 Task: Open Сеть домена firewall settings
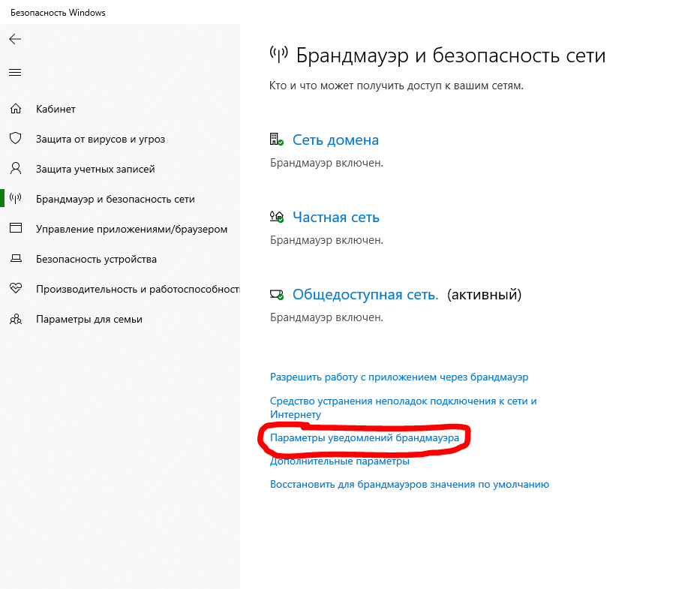(x=335, y=140)
